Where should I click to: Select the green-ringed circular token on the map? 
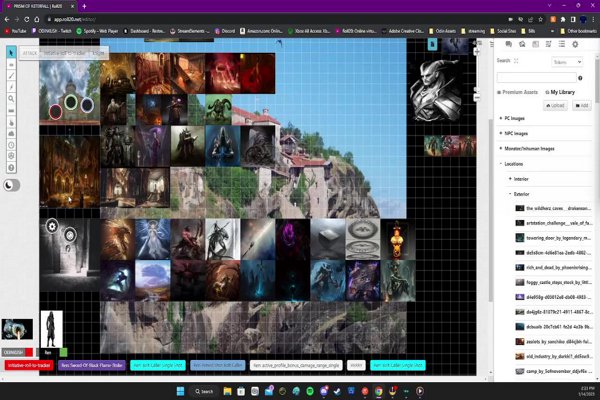tap(71, 103)
